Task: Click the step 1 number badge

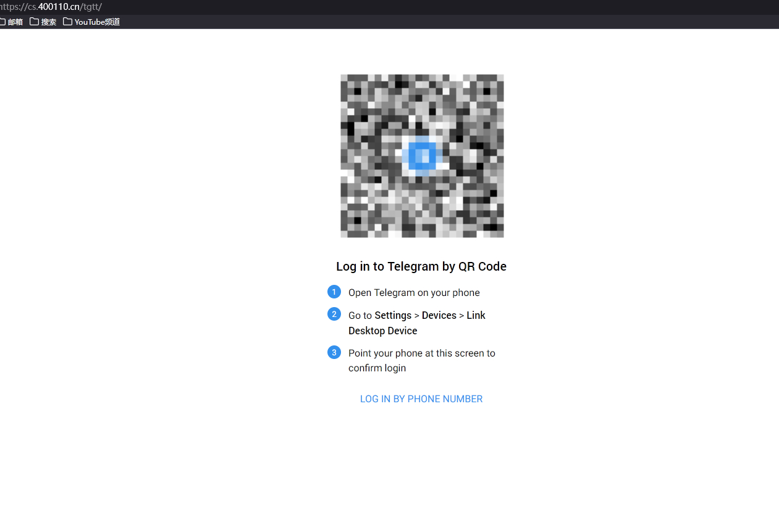Action: (x=334, y=292)
